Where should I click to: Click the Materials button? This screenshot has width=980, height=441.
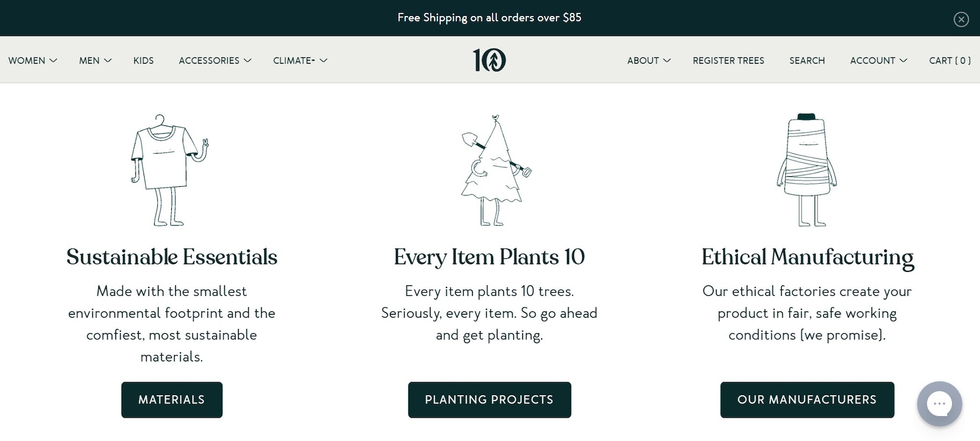(x=171, y=400)
